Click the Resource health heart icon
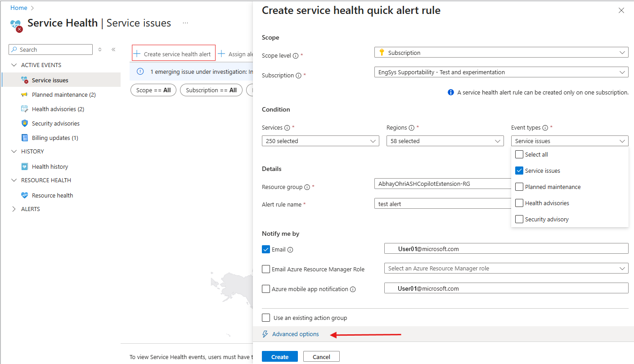This screenshot has width=634, height=364. [25, 195]
